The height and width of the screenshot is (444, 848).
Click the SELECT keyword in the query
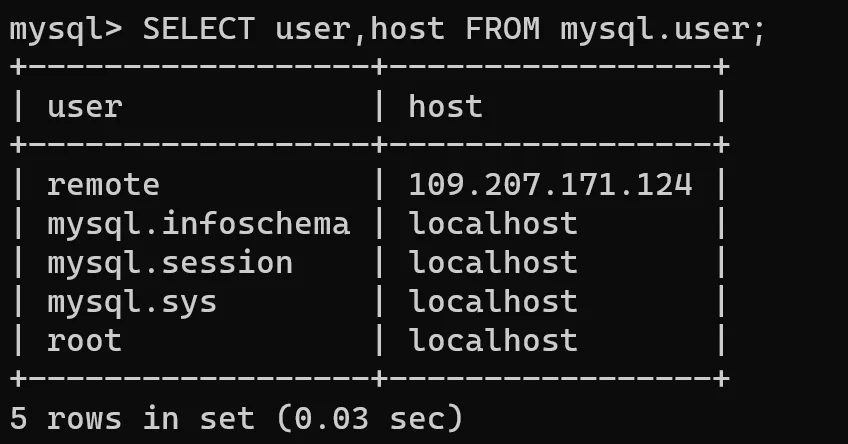coord(198,28)
